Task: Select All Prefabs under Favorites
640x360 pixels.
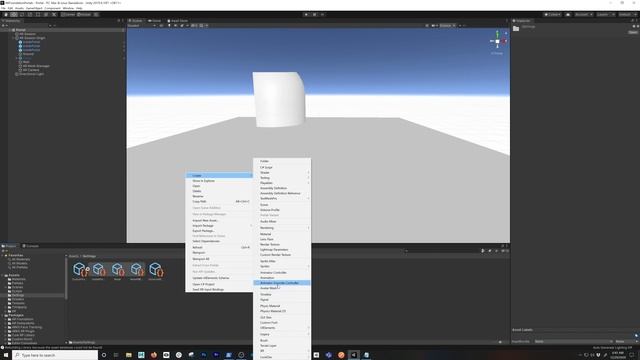Action: pyautogui.click(x=20, y=267)
